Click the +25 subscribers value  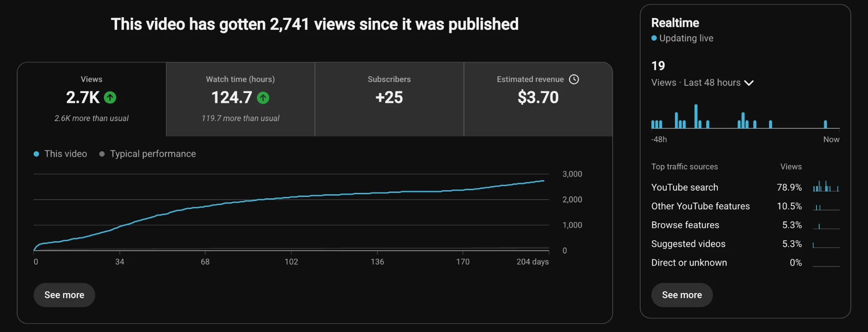point(389,98)
